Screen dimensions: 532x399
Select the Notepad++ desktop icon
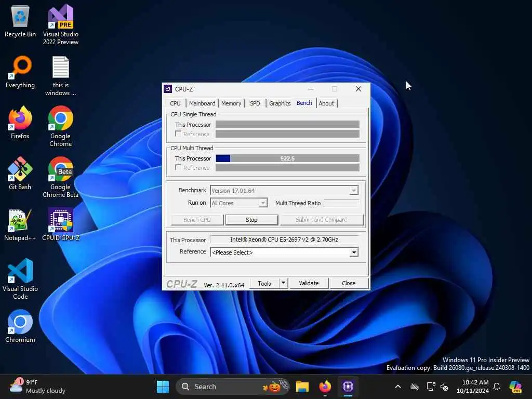(x=20, y=224)
